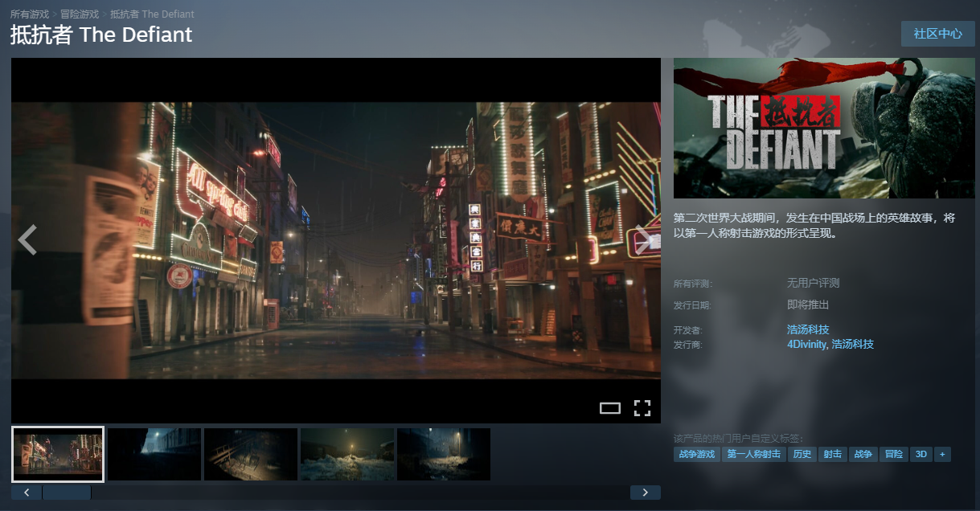Viewport: 980px width, 511px height.
Task: Open 冒险游戏 breadcrumb category
Action: (80, 14)
